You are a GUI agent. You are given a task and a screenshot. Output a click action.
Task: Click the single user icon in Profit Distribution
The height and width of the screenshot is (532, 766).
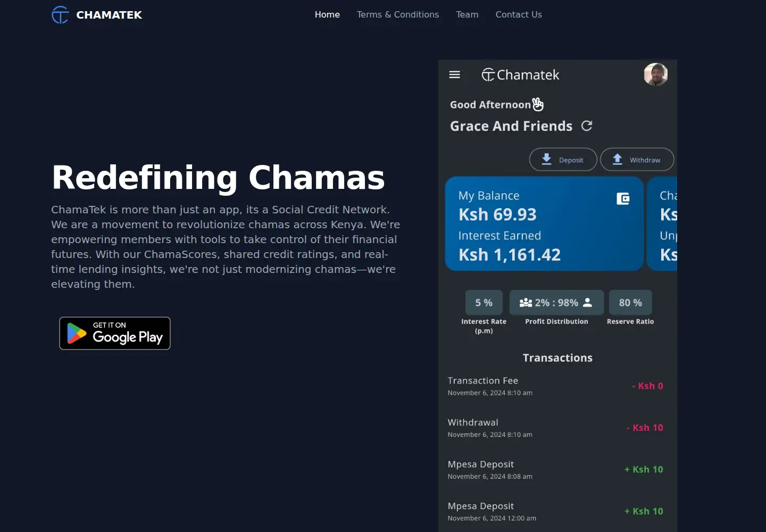pyautogui.click(x=587, y=303)
